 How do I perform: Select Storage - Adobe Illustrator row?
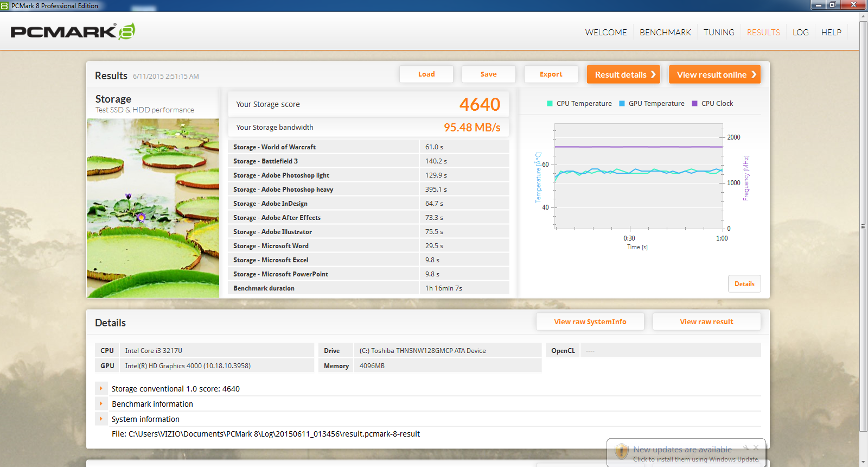pos(368,232)
